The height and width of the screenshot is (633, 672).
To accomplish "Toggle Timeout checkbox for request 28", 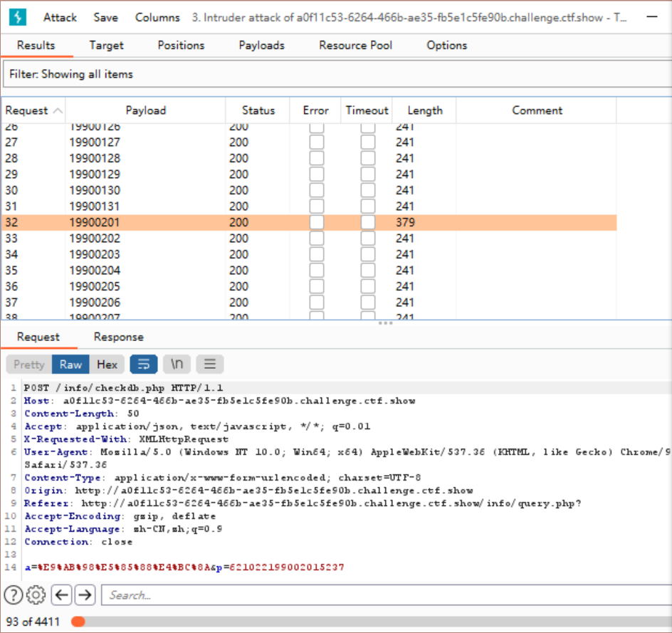I will click(368, 158).
